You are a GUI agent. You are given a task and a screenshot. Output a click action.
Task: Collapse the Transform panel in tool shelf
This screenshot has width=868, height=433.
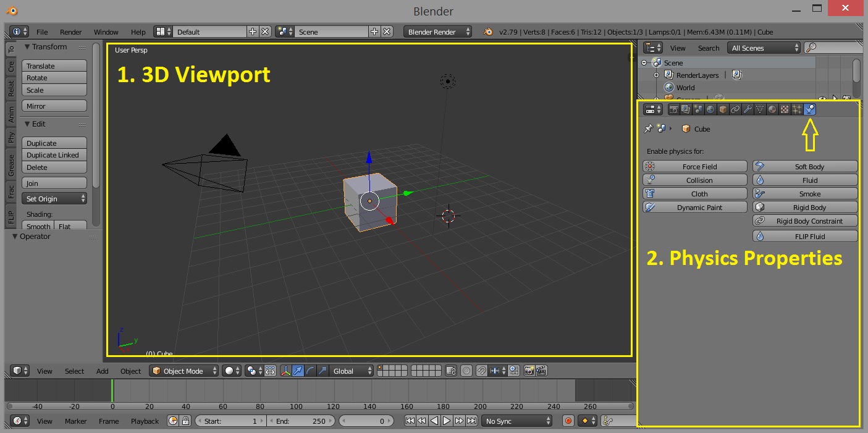[x=27, y=47]
